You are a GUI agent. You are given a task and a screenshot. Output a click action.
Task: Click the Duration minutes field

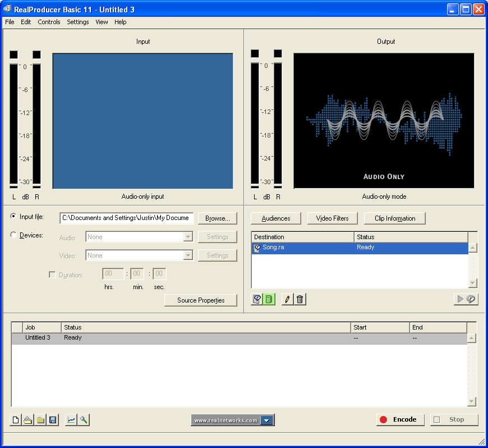pos(137,273)
